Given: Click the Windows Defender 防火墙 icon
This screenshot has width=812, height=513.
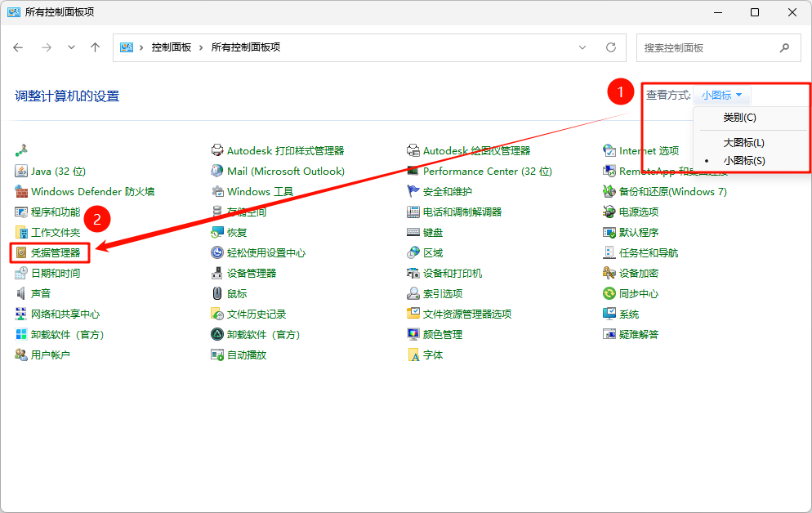Looking at the screenshot, I should pos(22,192).
